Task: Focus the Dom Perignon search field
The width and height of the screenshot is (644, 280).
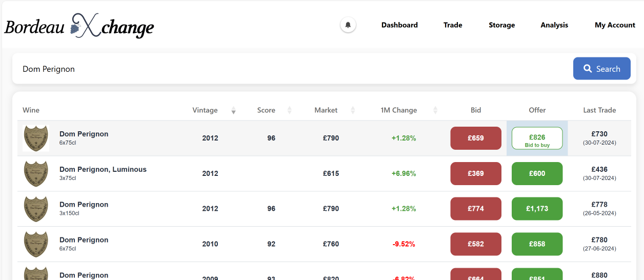Action: (x=292, y=69)
